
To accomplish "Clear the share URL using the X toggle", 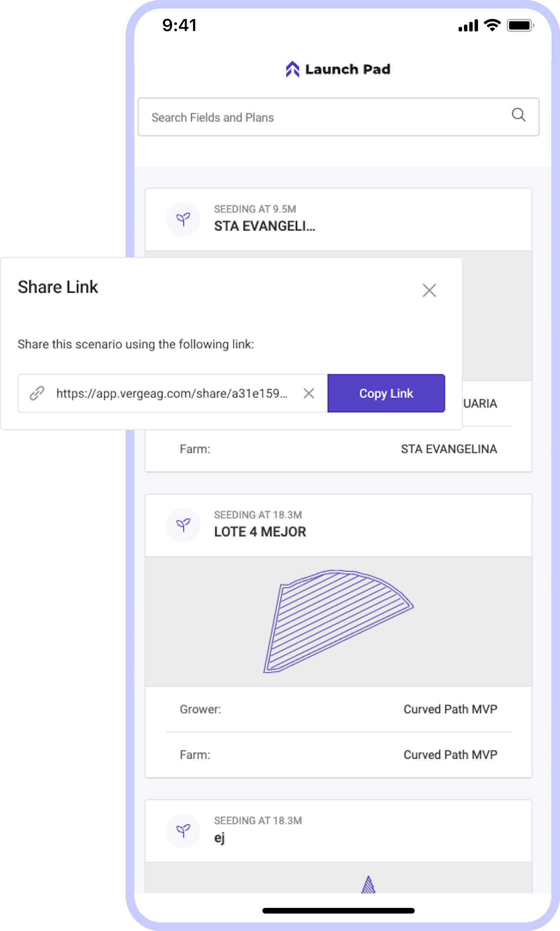I will pos(309,393).
